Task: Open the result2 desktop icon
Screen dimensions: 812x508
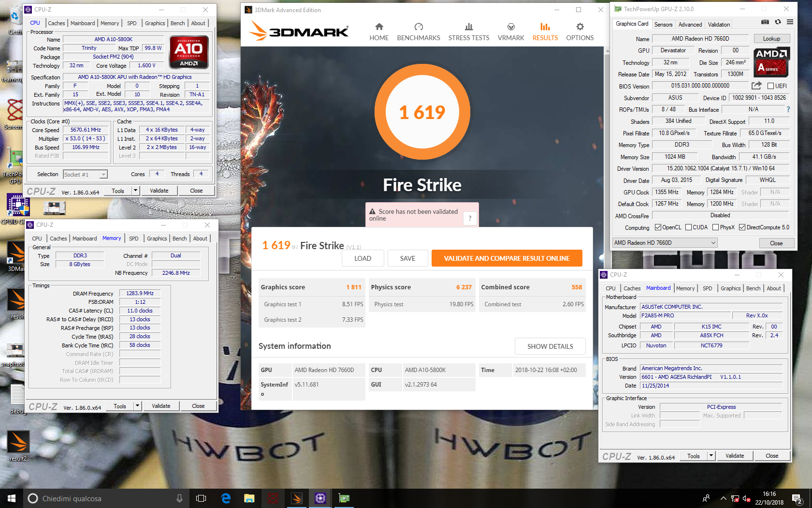Action: tap(18, 446)
